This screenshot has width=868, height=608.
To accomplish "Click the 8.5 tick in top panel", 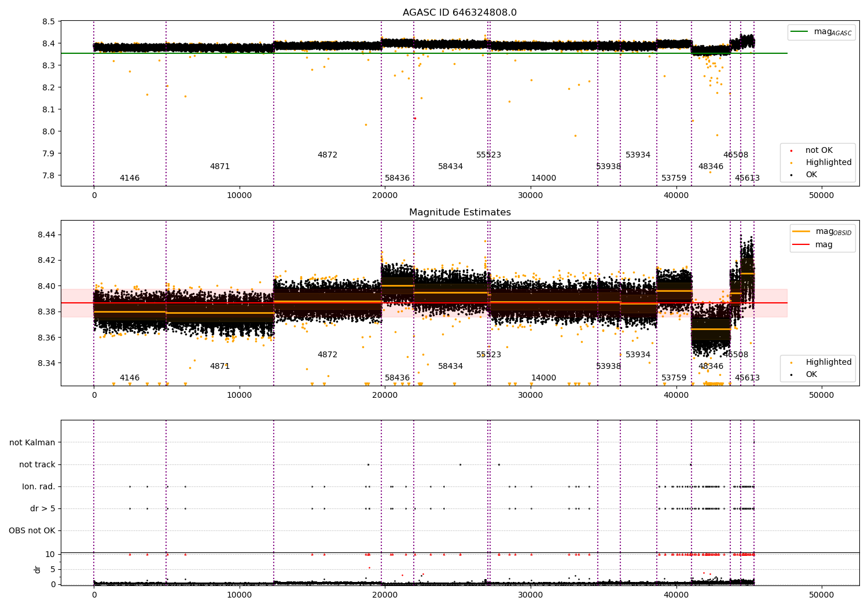I will (49, 22).
